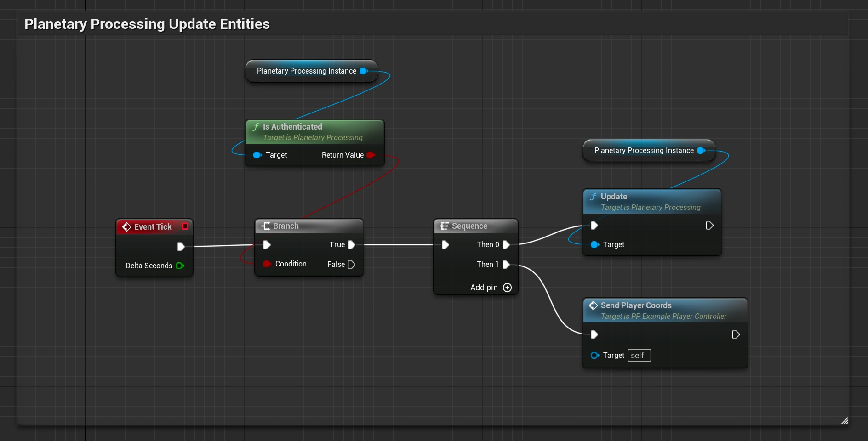Select the Event Tick node title
This screenshot has height=441, width=868.
pyautogui.click(x=153, y=227)
